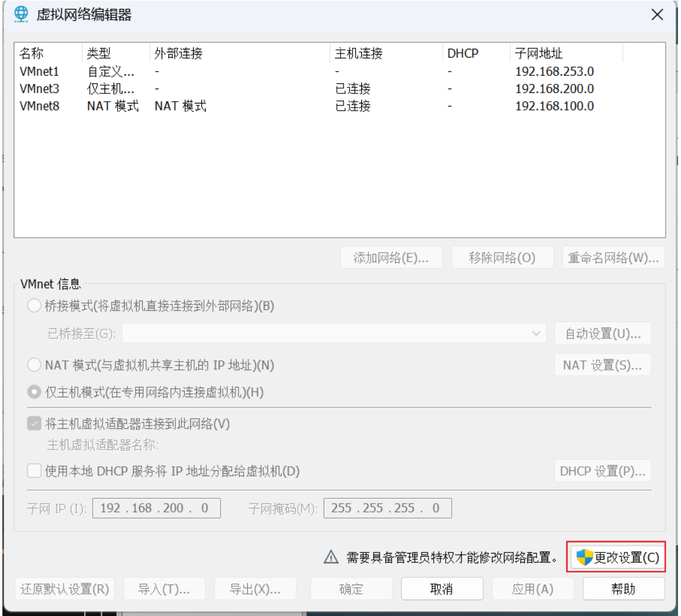
Task: Open DHCP 设置(P)... button
Action: coord(603,471)
